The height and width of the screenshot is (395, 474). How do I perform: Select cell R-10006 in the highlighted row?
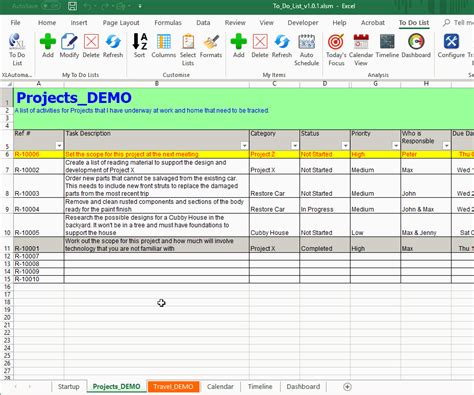(x=39, y=154)
